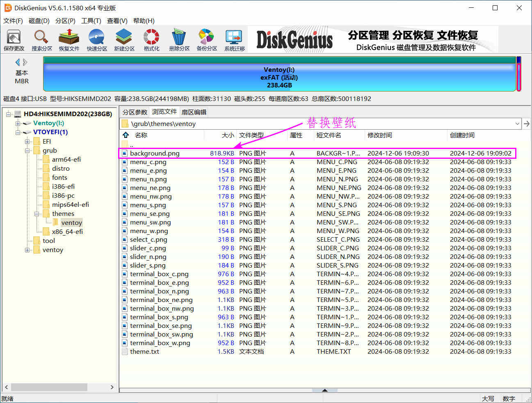The image size is (532, 403).
Task: Go to previous disk with left arrow
Action: click(18, 62)
